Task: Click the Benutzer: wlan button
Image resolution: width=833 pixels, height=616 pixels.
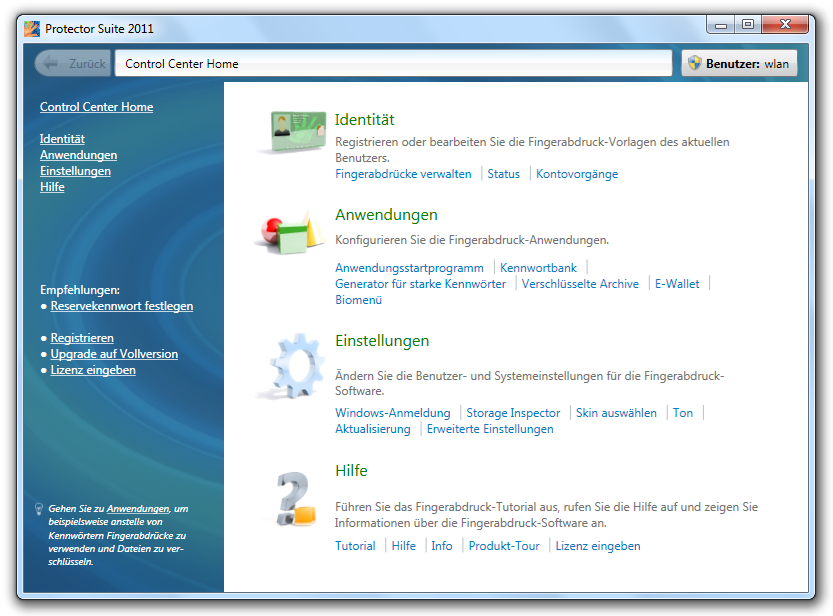Action: (739, 63)
